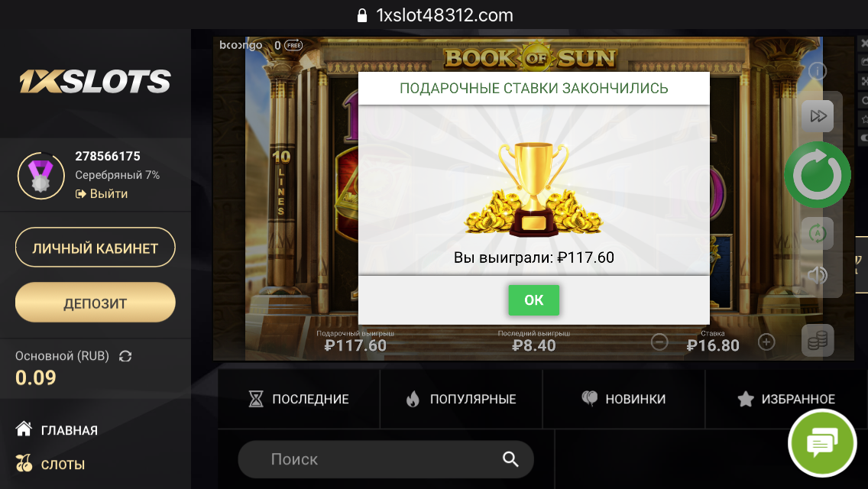
Task: Log out via Выйти link
Action: coord(102,194)
